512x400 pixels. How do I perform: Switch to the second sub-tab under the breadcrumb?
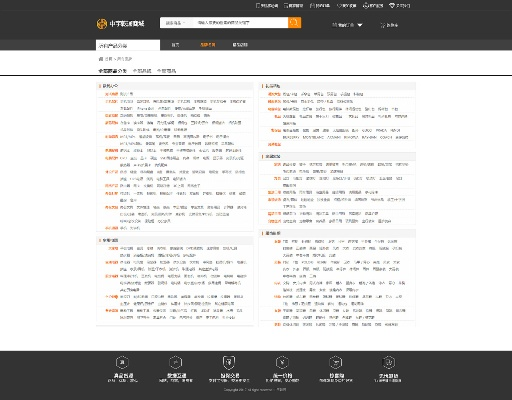142,71
